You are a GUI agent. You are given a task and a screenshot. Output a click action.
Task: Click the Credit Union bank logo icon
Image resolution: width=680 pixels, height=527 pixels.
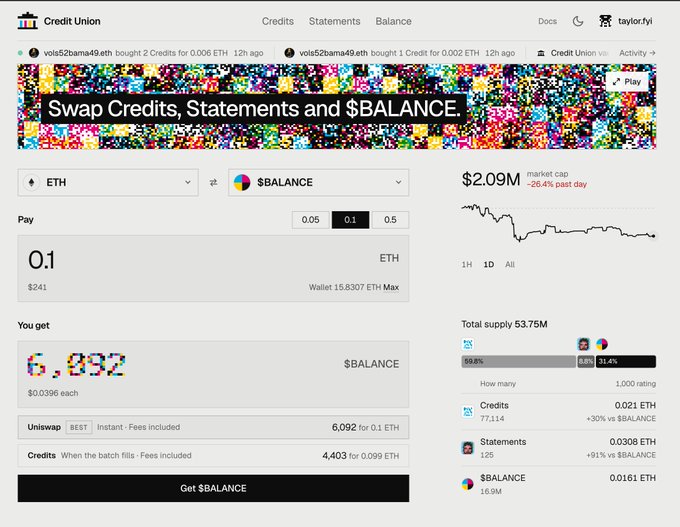click(x=28, y=21)
